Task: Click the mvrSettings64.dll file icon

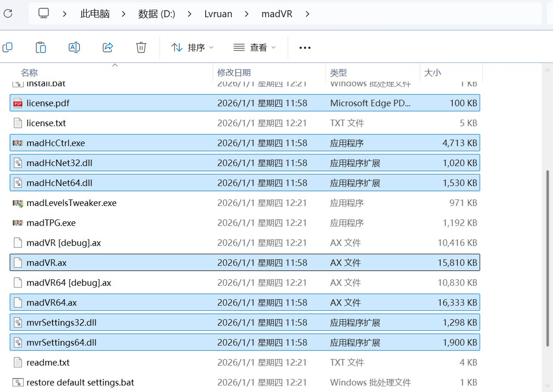Action: [18, 342]
